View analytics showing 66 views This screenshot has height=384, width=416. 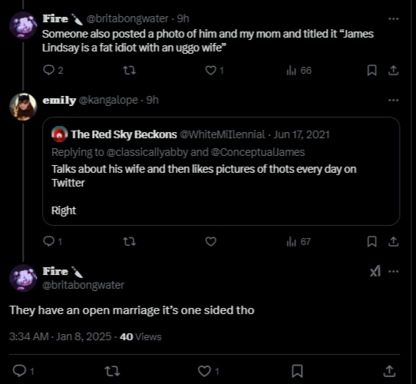299,70
